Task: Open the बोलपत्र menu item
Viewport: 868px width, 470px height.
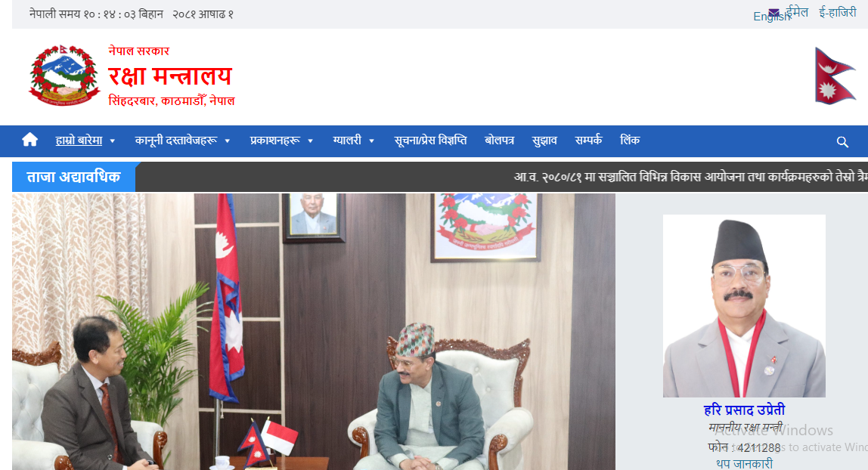Action: click(499, 141)
